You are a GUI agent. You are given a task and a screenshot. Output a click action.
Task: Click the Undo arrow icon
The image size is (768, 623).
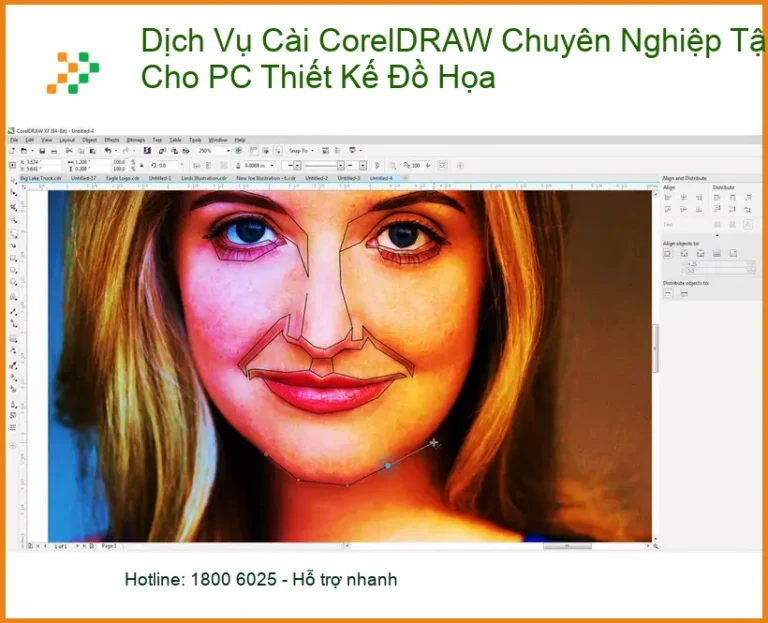[x=108, y=151]
